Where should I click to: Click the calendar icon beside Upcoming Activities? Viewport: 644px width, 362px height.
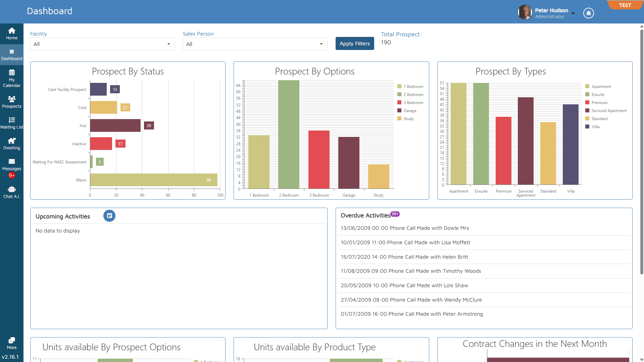[x=109, y=216]
